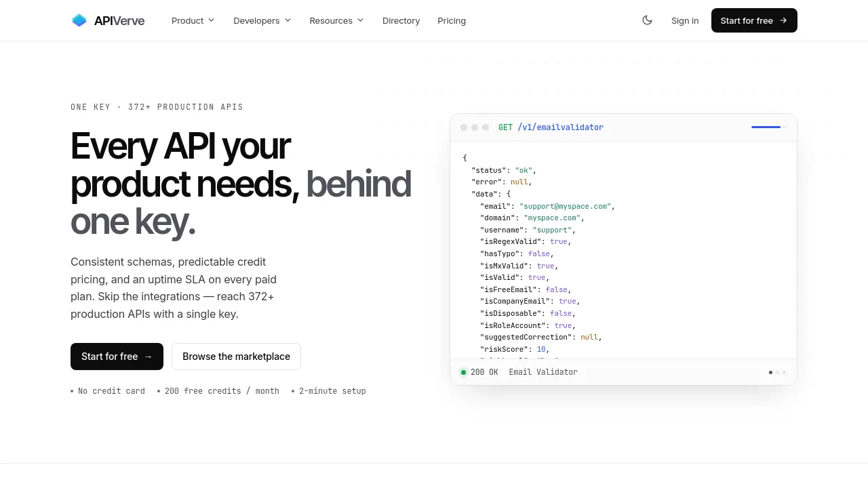Image resolution: width=868 pixels, height=488 pixels.
Task: Click the green 200 OK status dot
Action: coord(463,372)
